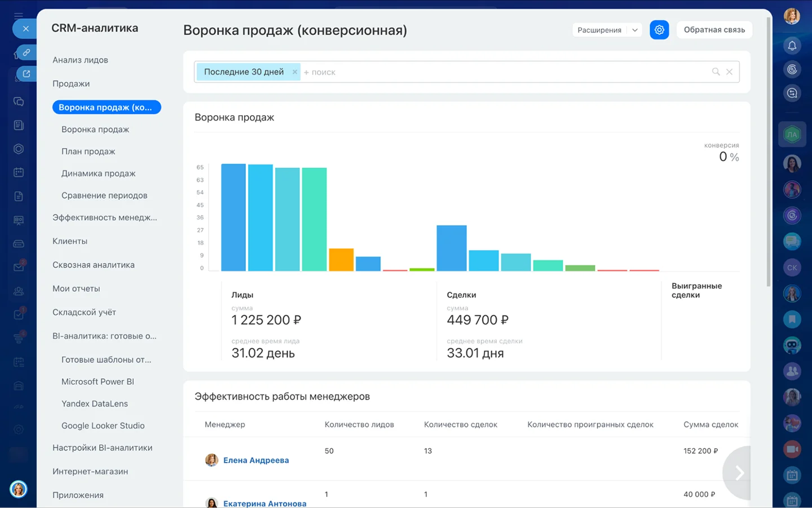Viewport: 812px width, 508px height.
Task: Open chats icon in left sidebar
Action: [19, 102]
